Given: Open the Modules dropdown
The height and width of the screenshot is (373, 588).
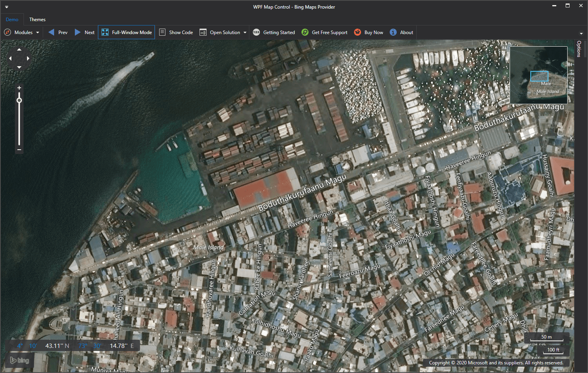Looking at the screenshot, I should [x=22, y=32].
